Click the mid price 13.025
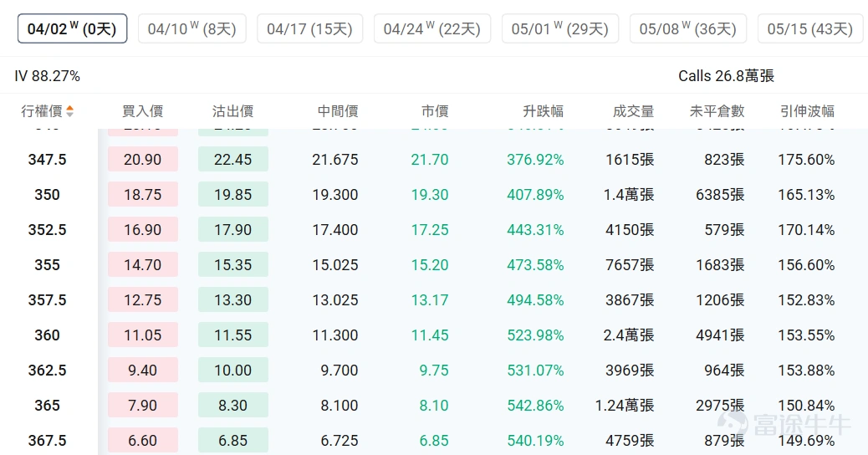The height and width of the screenshot is (455, 868). click(x=335, y=300)
